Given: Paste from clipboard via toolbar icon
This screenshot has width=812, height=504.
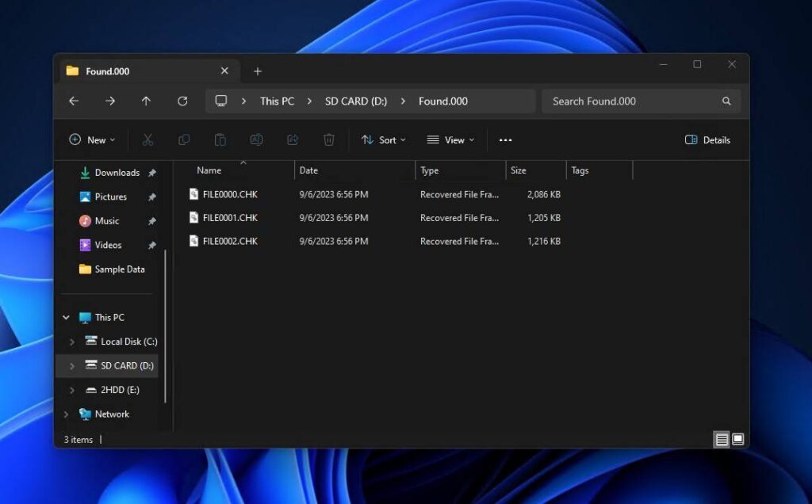Looking at the screenshot, I should 220,139.
